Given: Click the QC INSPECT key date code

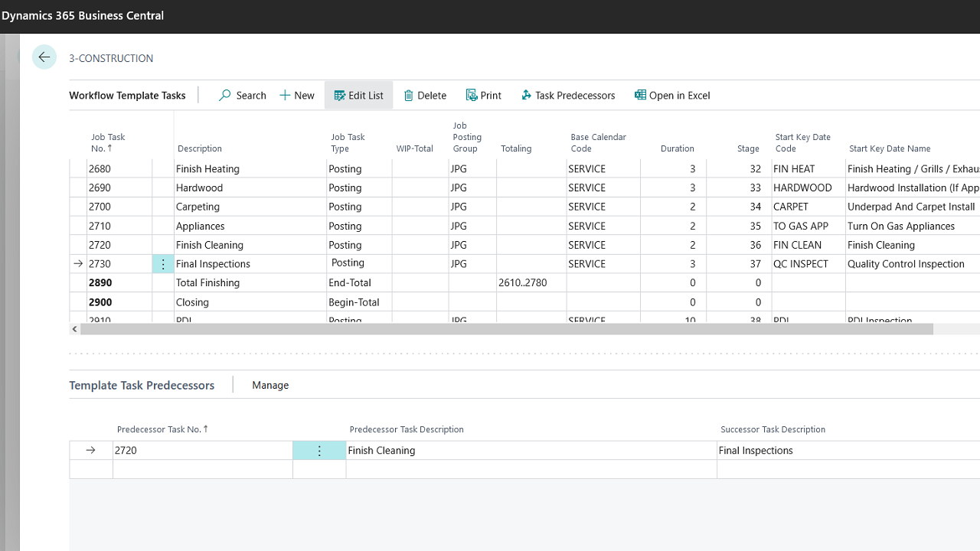Looking at the screenshot, I should click(808, 264).
